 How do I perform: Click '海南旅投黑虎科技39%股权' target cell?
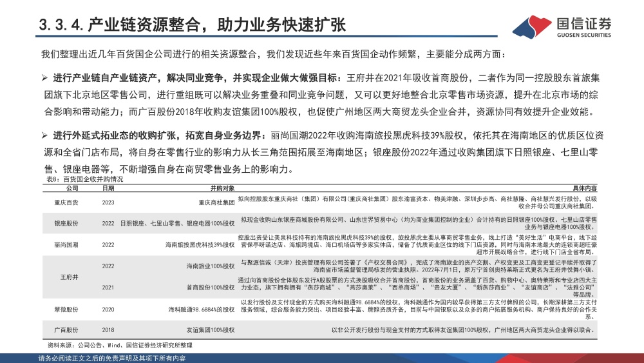(x=200, y=244)
